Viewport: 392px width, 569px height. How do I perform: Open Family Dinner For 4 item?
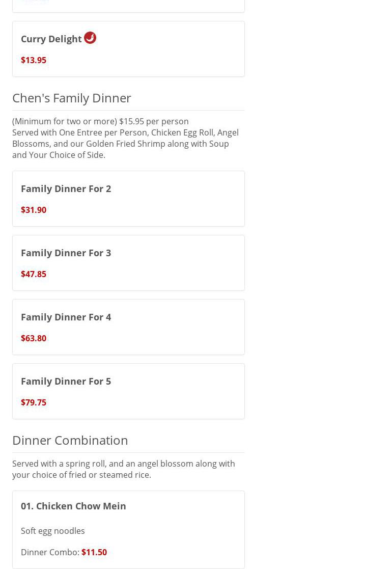(x=66, y=317)
